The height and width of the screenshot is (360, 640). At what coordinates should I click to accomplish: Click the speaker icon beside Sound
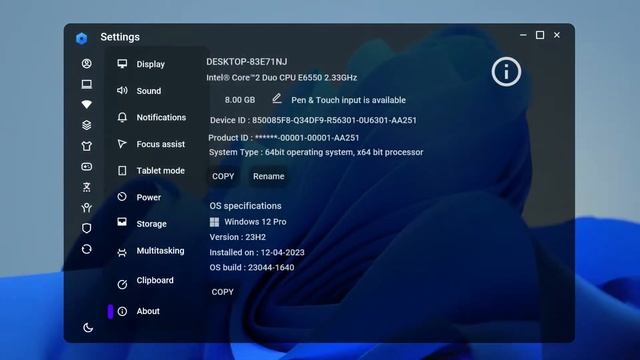pos(122,90)
